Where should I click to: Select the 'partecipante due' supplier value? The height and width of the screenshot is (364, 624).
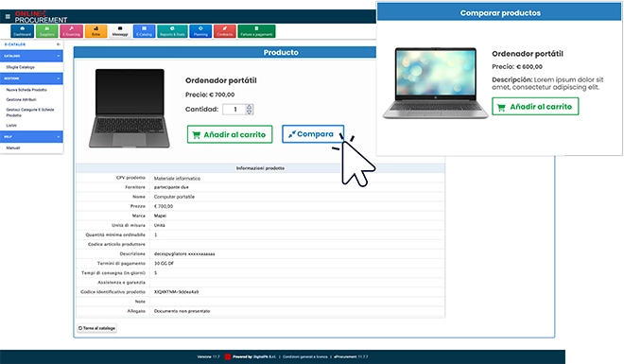point(171,187)
